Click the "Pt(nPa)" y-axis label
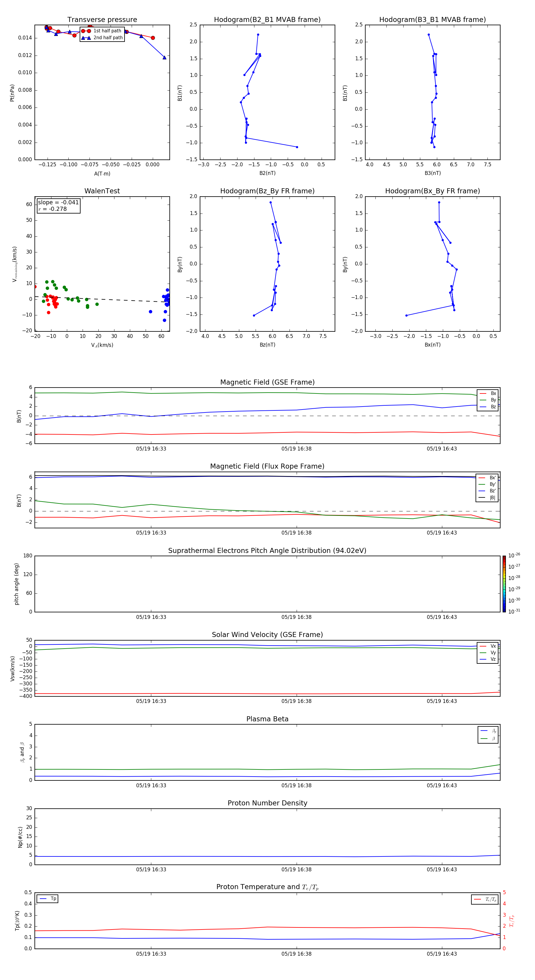Screen dimensions: 535x980 point(12,92)
